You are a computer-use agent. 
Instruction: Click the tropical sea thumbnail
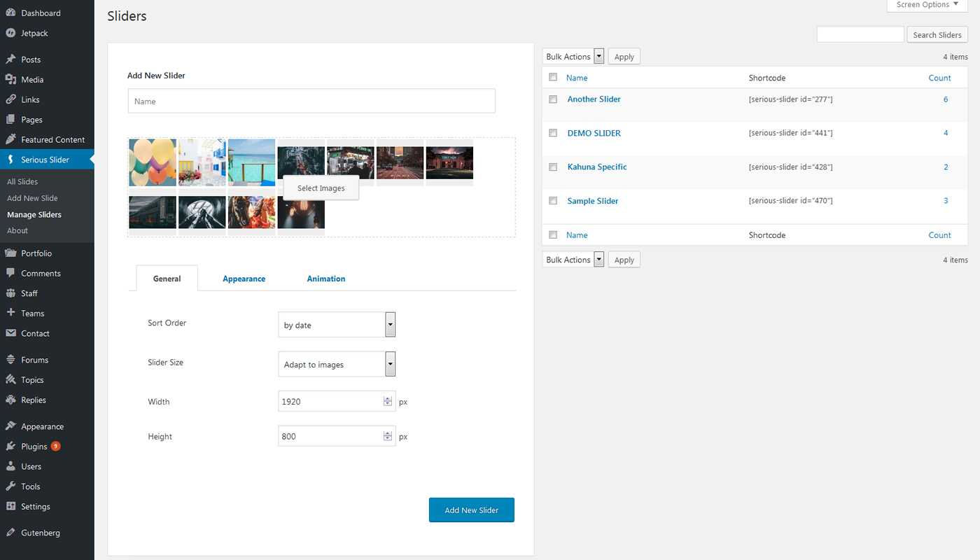(x=252, y=162)
